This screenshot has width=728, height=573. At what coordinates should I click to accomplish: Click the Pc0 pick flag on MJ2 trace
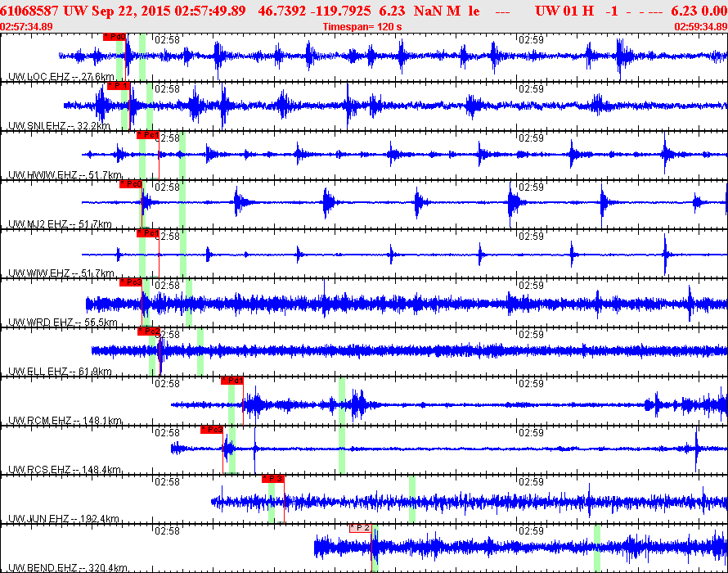[x=130, y=184]
